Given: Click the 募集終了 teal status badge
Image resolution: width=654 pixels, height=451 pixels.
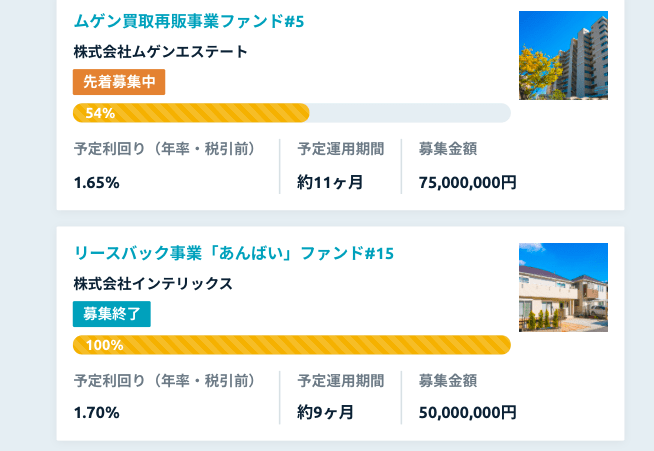Looking at the screenshot, I should point(112,314).
